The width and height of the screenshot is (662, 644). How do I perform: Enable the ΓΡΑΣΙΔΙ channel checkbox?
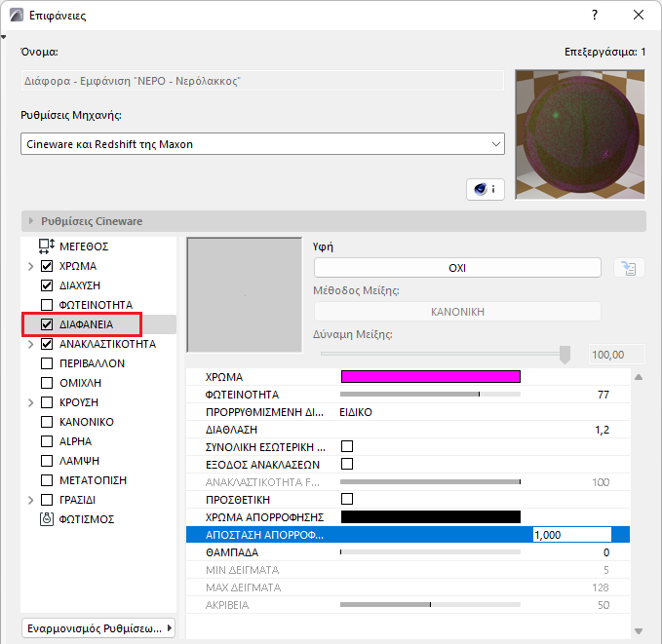[47, 500]
